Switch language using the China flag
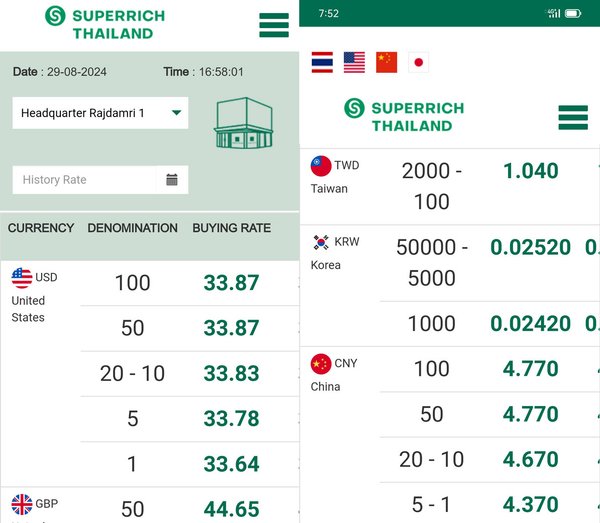Viewport: 600px width, 523px height. pyautogui.click(x=386, y=62)
